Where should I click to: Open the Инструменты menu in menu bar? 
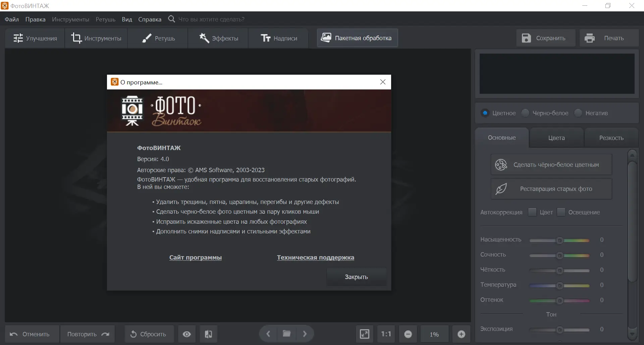(x=71, y=19)
